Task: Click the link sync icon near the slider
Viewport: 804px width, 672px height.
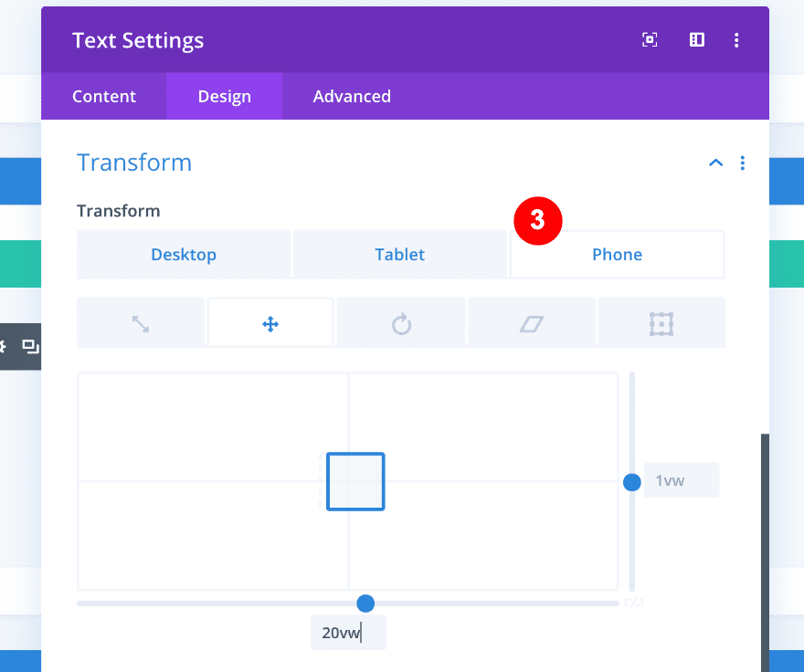Action: point(635,603)
